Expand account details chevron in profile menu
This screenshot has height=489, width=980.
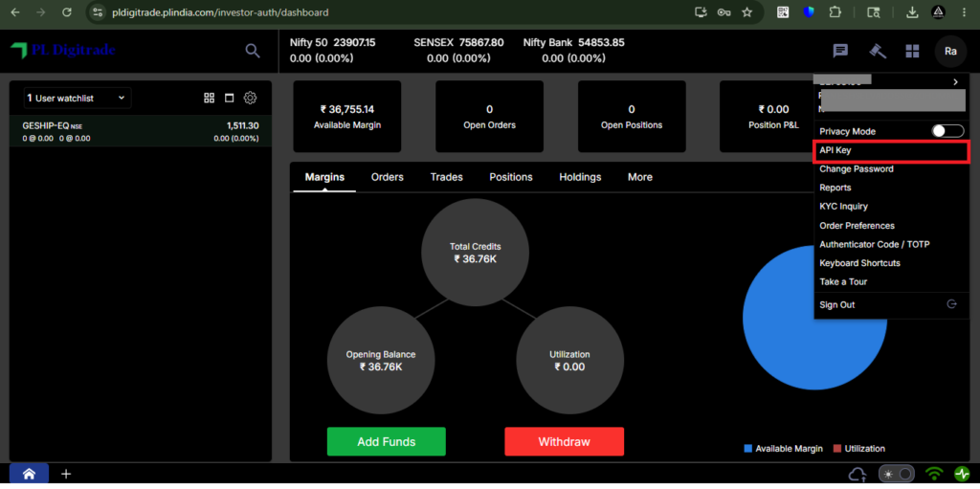coord(956,82)
